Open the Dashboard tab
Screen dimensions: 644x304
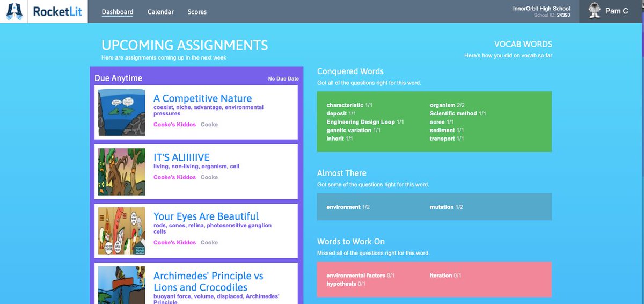click(118, 12)
